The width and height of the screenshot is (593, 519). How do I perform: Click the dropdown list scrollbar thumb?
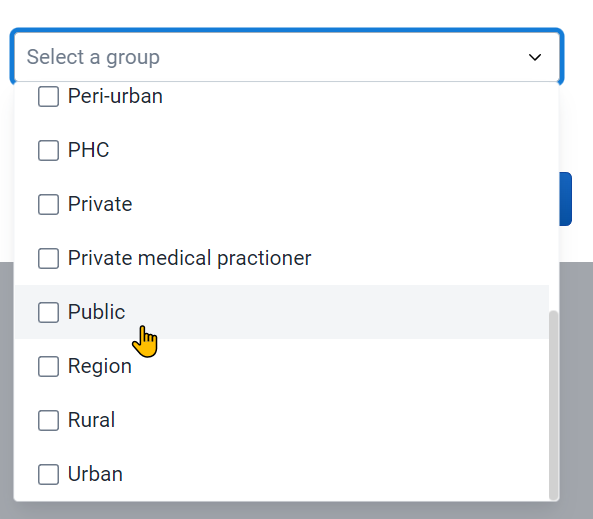[553, 406]
